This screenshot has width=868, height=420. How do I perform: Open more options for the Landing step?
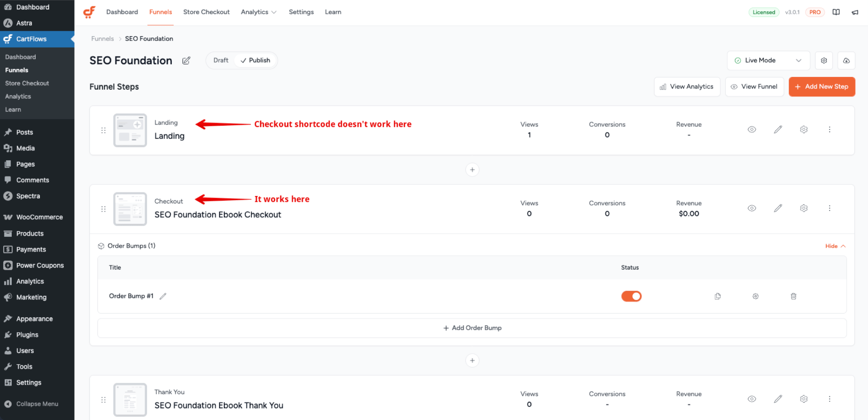[x=830, y=129]
